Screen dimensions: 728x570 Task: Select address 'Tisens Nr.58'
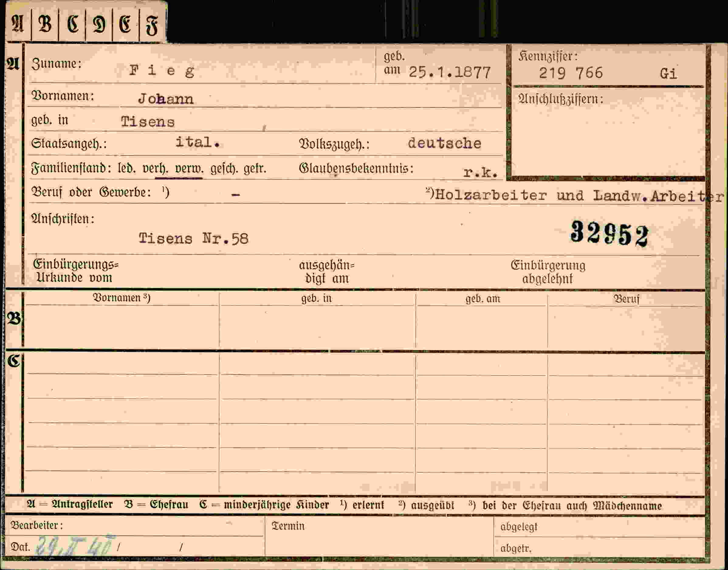(x=194, y=239)
